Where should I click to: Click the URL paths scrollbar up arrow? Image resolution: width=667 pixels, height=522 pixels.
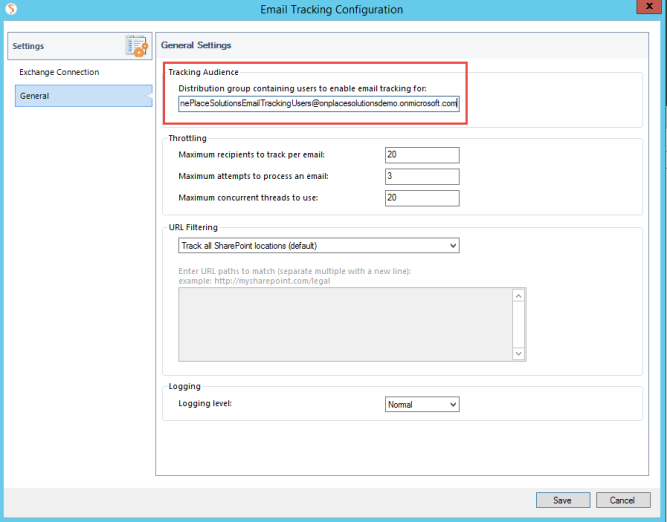pyautogui.click(x=519, y=296)
